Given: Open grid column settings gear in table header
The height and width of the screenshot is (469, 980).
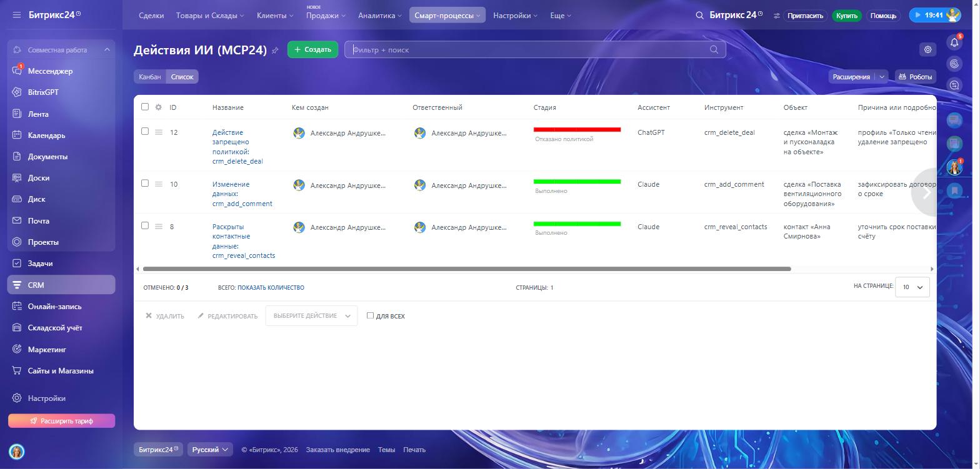Looking at the screenshot, I should coord(159,107).
